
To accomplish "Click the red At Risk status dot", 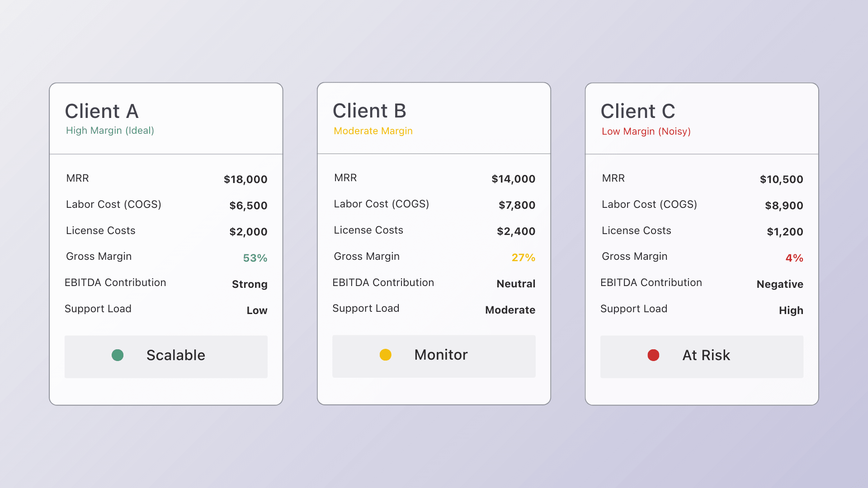I will [653, 355].
